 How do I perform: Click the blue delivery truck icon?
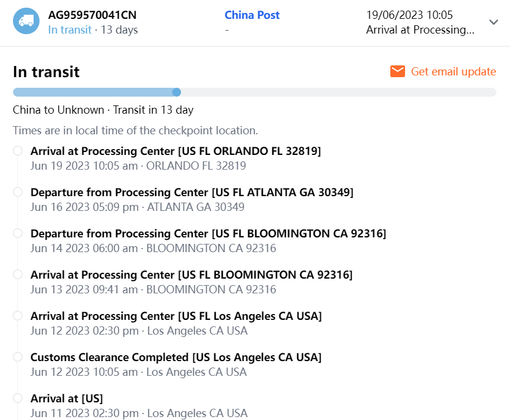click(x=26, y=21)
